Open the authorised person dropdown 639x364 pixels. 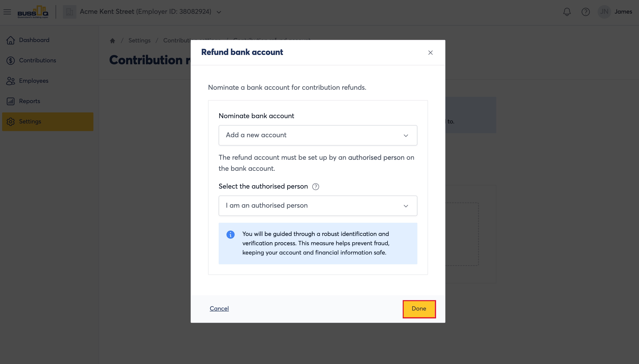pyautogui.click(x=318, y=206)
